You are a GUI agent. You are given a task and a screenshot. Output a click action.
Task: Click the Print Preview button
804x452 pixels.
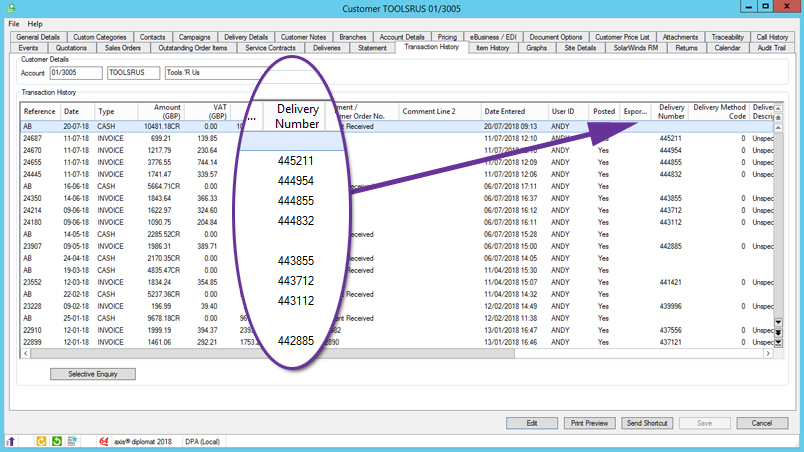click(x=589, y=423)
